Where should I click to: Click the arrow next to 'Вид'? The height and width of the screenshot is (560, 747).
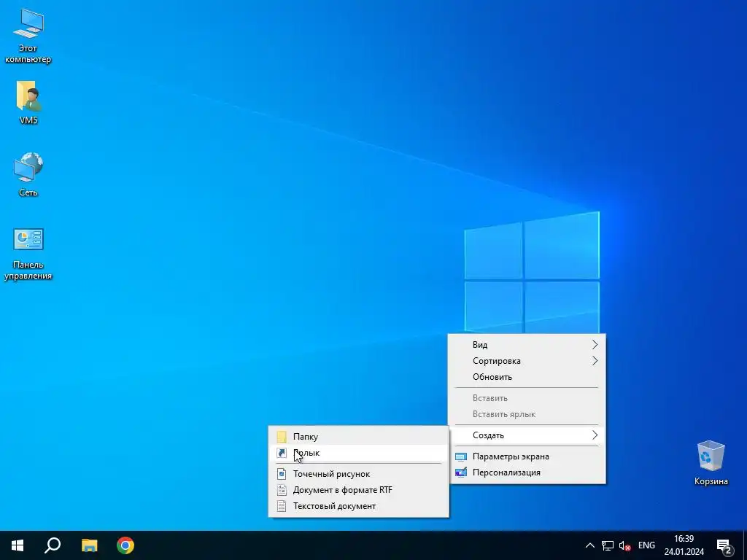pos(595,344)
